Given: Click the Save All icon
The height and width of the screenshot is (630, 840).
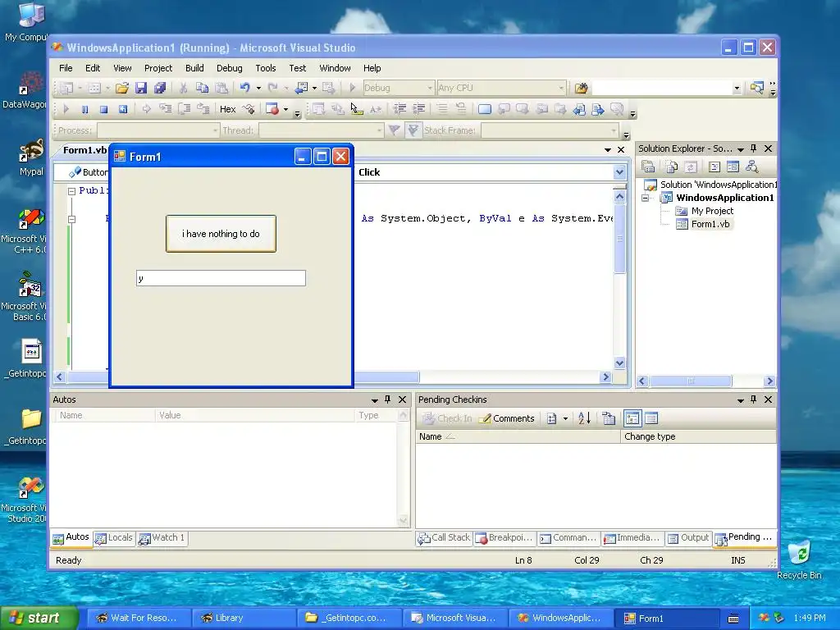Looking at the screenshot, I should [160, 88].
